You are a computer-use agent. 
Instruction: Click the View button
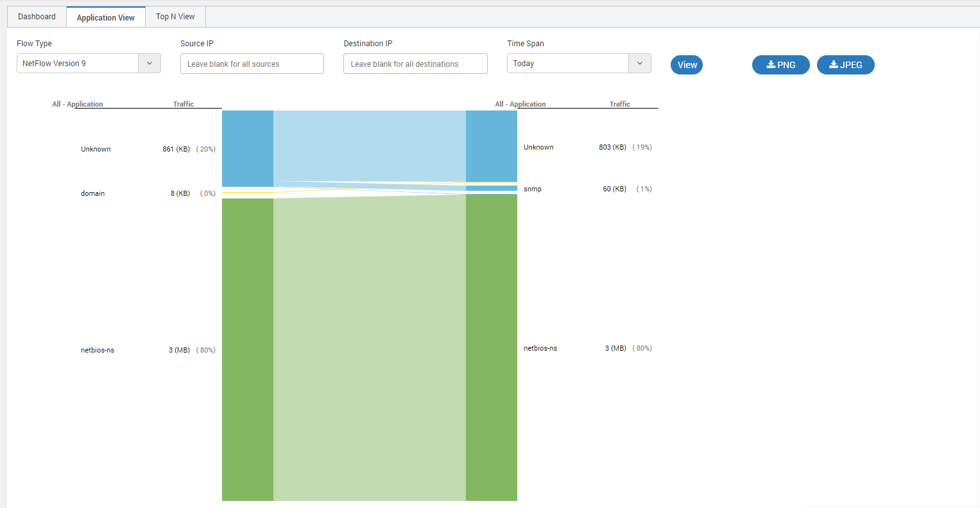687,65
